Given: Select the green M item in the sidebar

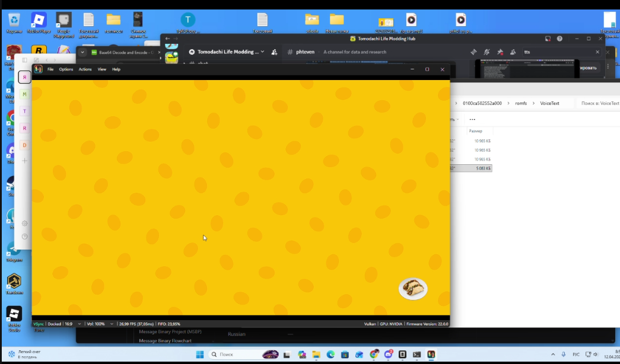Looking at the screenshot, I should coord(24,94).
